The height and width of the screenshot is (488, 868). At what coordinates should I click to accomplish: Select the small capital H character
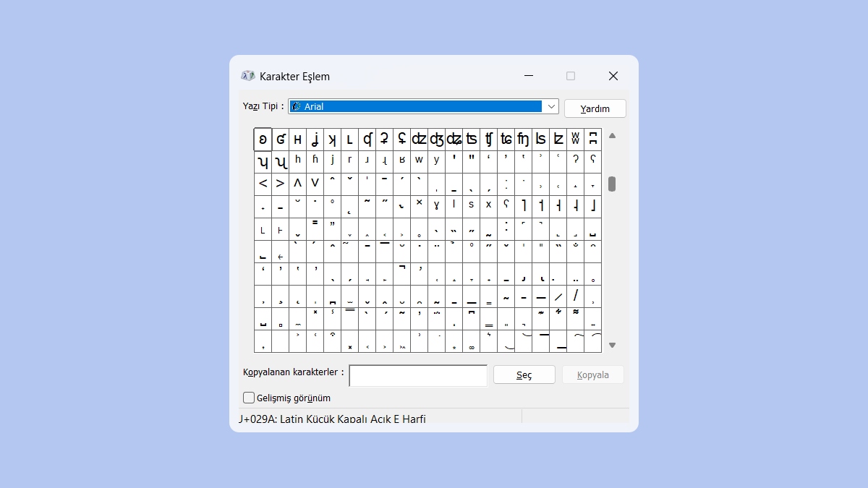(x=297, y=139)
